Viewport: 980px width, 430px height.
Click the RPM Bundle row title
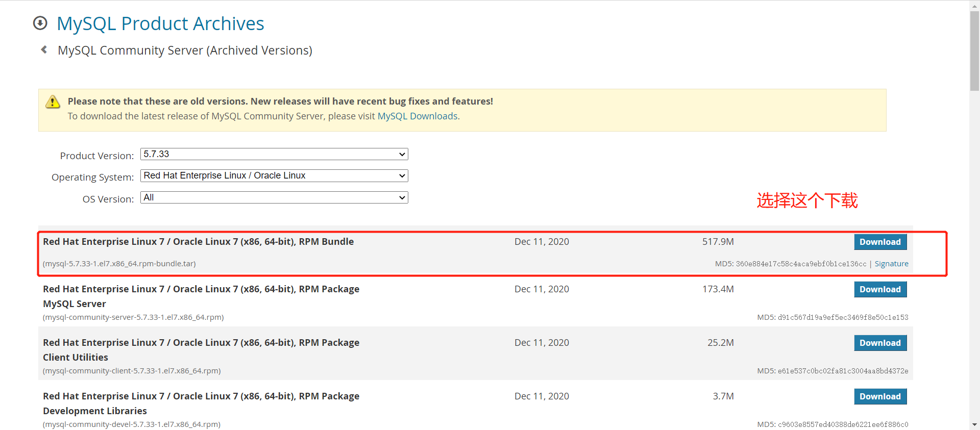pos(198,242)
